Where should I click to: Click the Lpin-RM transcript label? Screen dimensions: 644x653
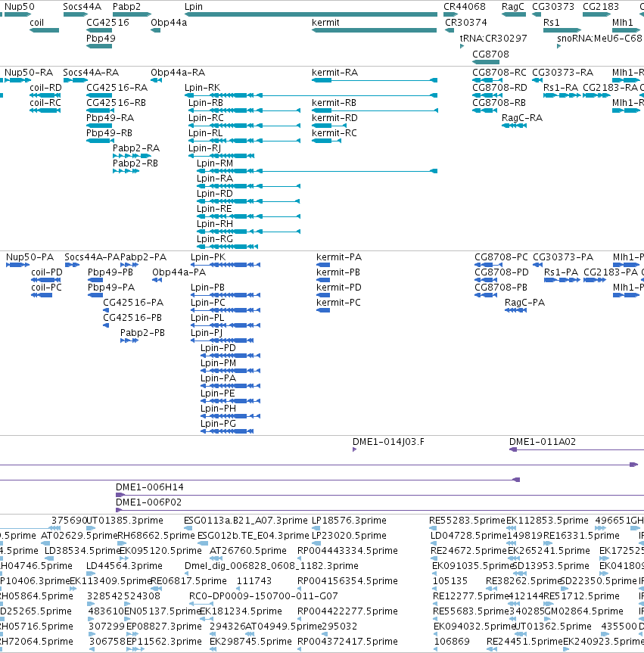[x=215, y=163]
